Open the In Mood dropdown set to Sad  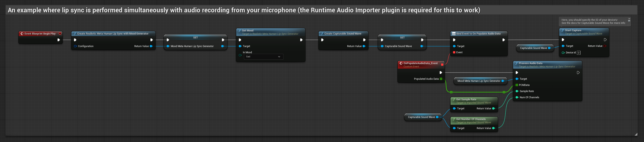pos(263,57)
